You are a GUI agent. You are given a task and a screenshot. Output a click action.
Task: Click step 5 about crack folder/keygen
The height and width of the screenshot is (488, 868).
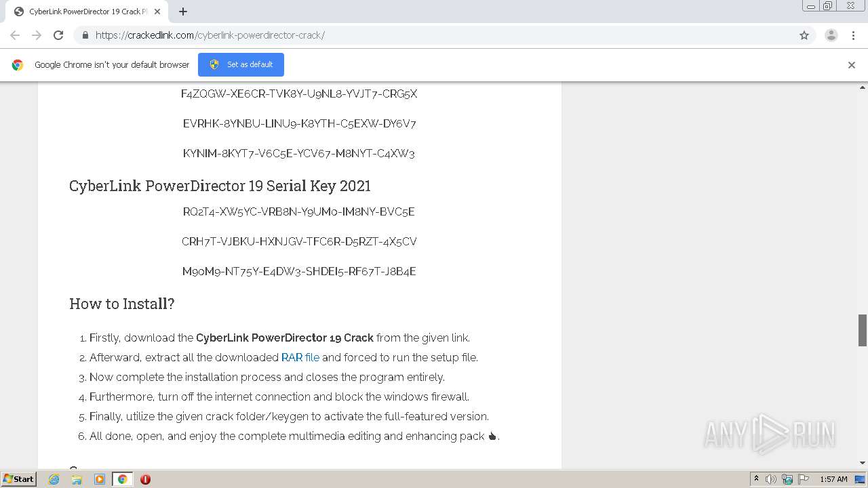click(289, 416)
